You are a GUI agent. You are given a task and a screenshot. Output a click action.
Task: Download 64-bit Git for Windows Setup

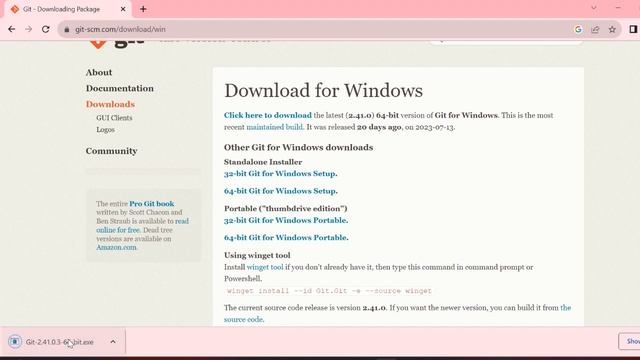pyautogui.click(x=280, y=191)
